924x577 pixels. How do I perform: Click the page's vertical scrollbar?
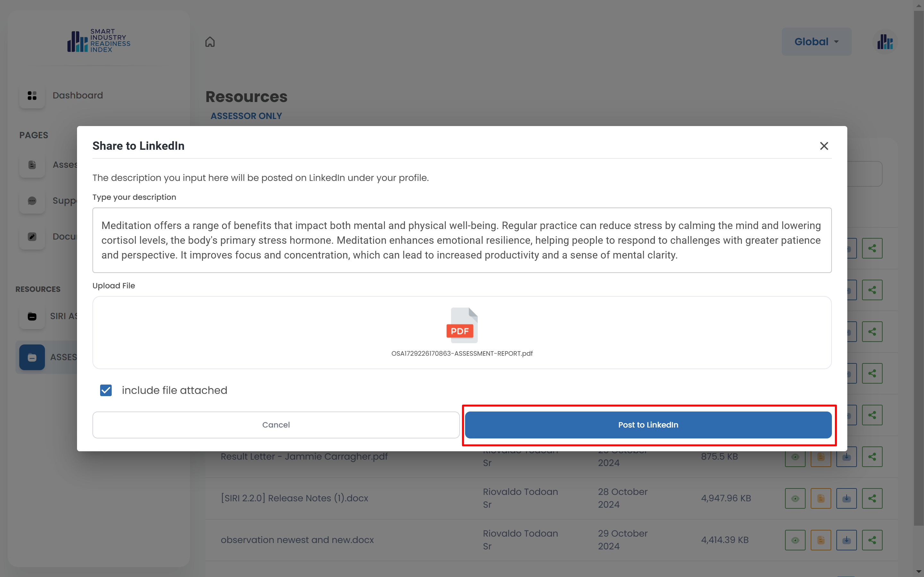(918, 267)
